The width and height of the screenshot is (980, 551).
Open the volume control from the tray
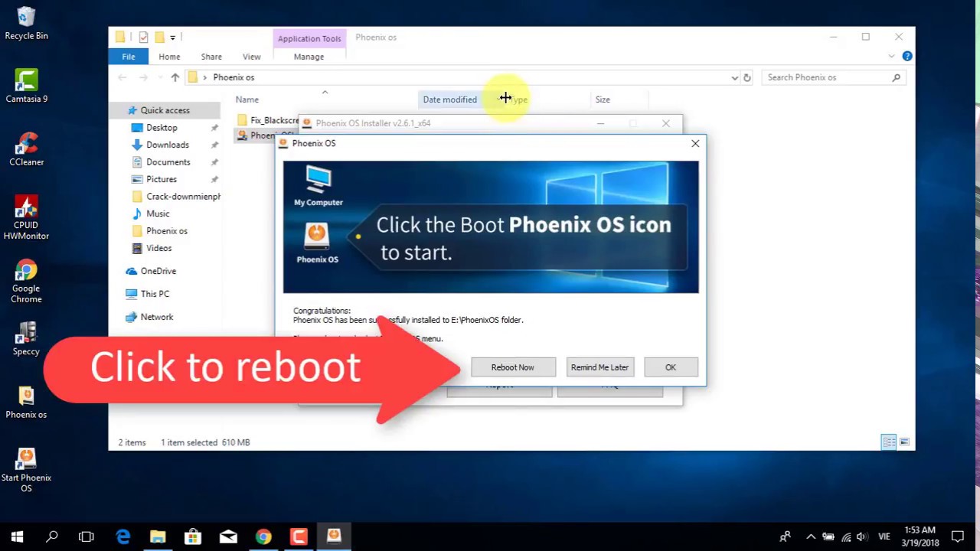[x=861, y=536]
